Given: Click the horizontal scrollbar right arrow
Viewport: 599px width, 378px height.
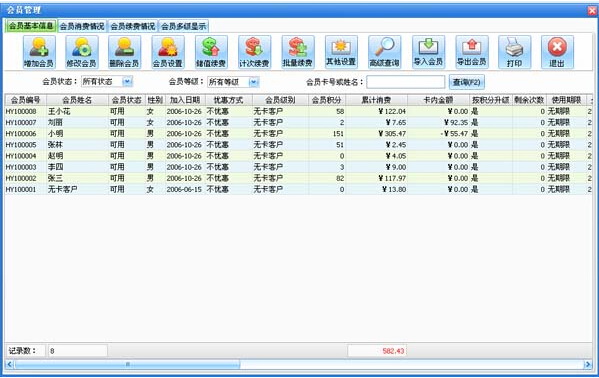Looking at the screenshot, I should point(588,365).
